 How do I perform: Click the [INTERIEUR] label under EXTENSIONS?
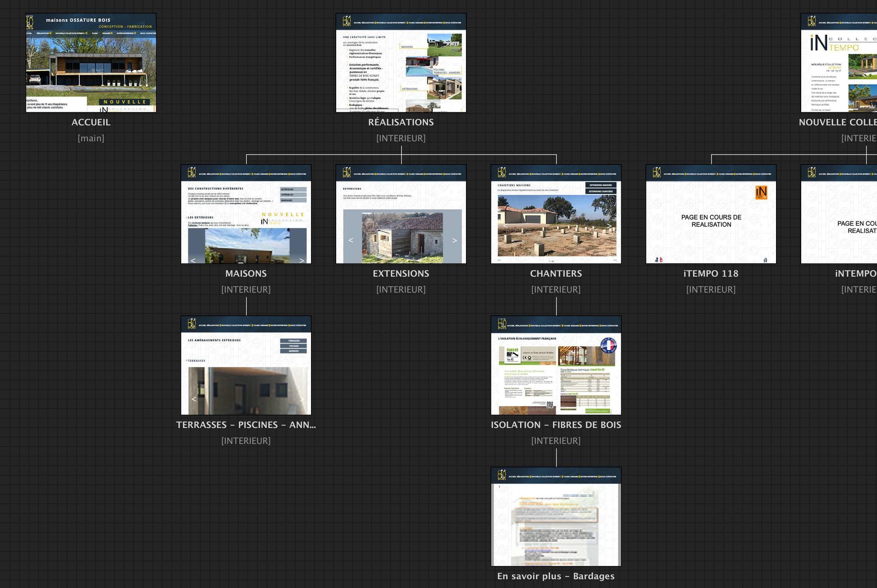(401, 289)
